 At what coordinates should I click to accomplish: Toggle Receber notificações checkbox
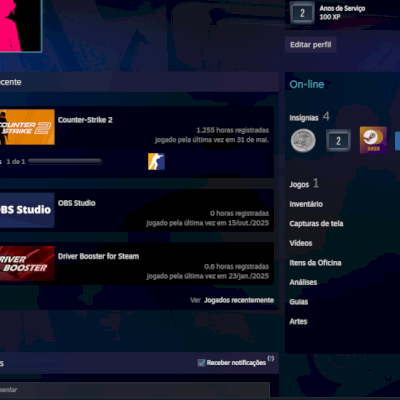(x=201, y=363)
